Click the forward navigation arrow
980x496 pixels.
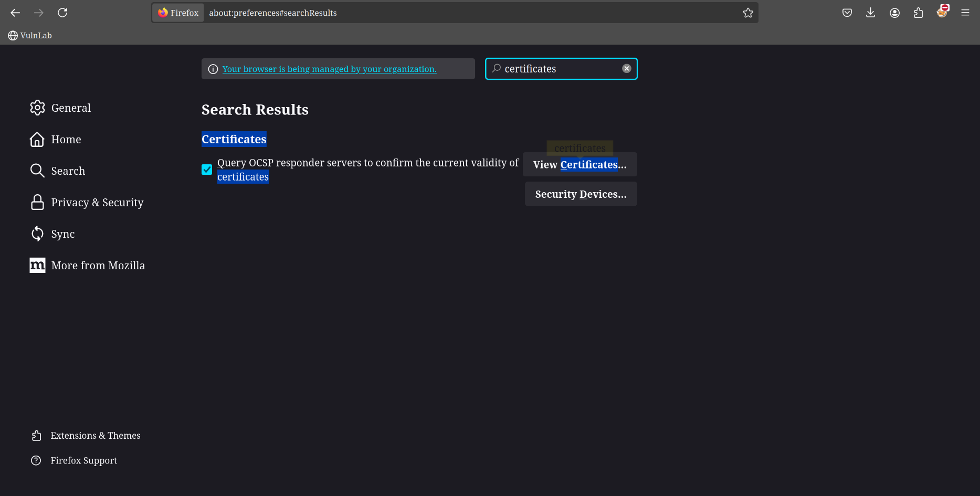pyautogui.click(x=39, y=13)
